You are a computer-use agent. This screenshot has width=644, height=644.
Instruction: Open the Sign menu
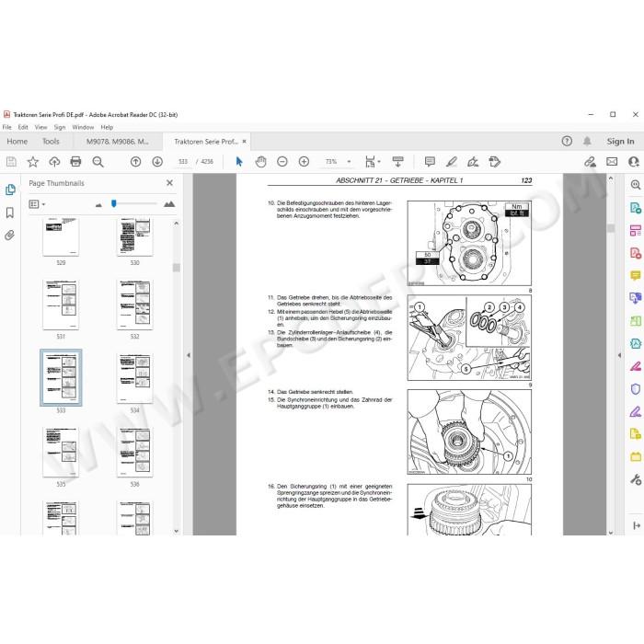pos(60,127)
